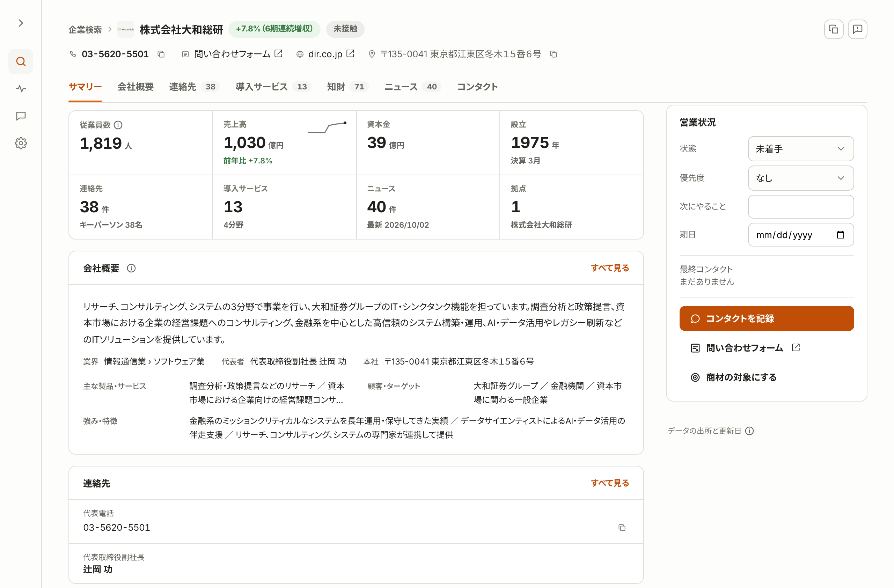Click the 企業検索 breadcrumb

[85, 30]
